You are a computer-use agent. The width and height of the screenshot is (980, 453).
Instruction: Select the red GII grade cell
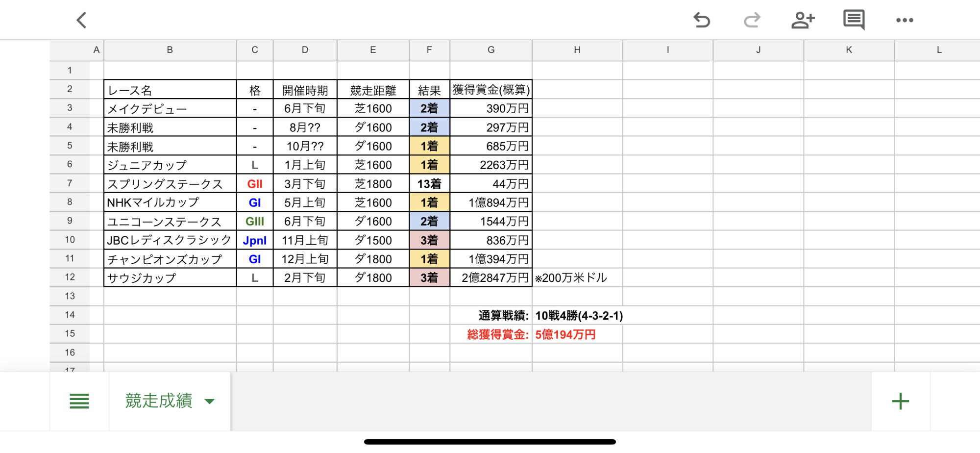coord(255,183)
